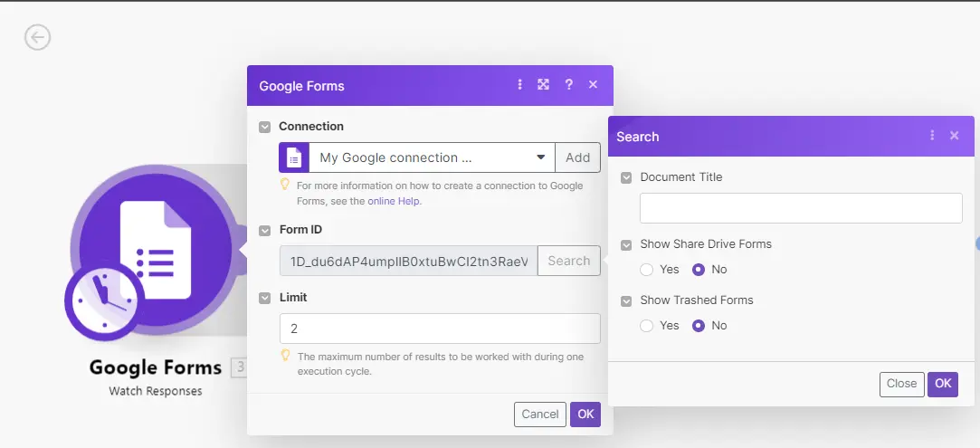Close the Search panel with the X

955,135
